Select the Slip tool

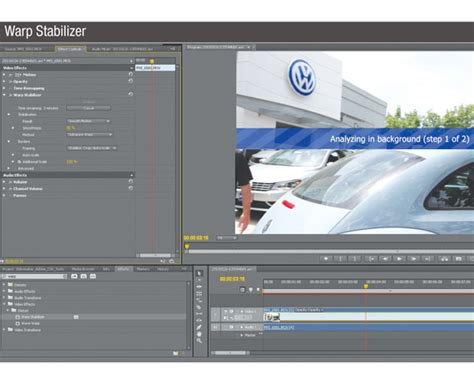(199, 314)
